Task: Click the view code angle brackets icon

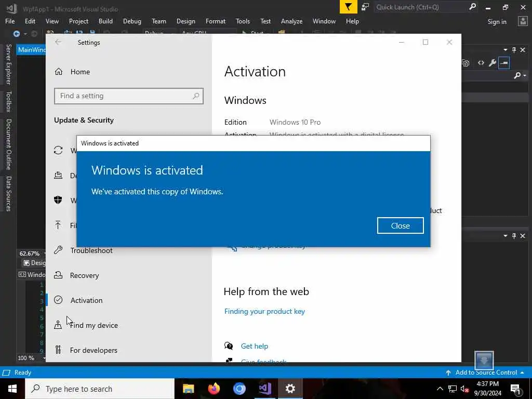Action: [x=481, y=63]
